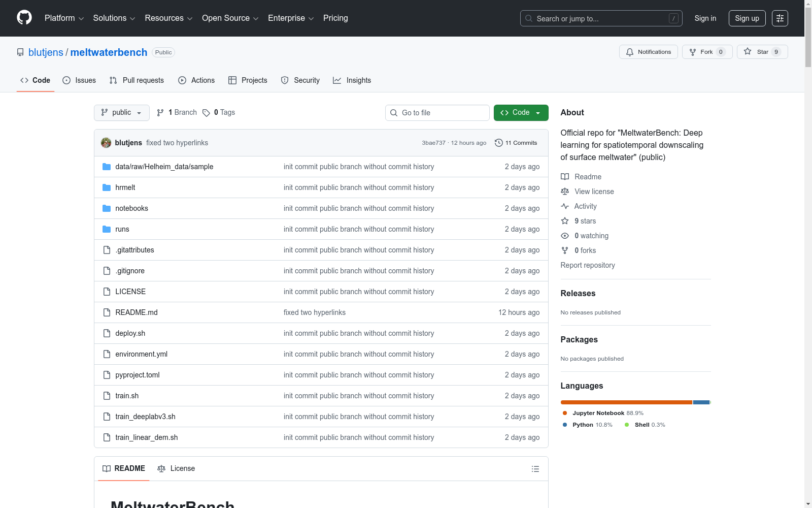Click the LICENSE file icon
Viewport: 812px width, 508px height.
click(x=107, y=292)
